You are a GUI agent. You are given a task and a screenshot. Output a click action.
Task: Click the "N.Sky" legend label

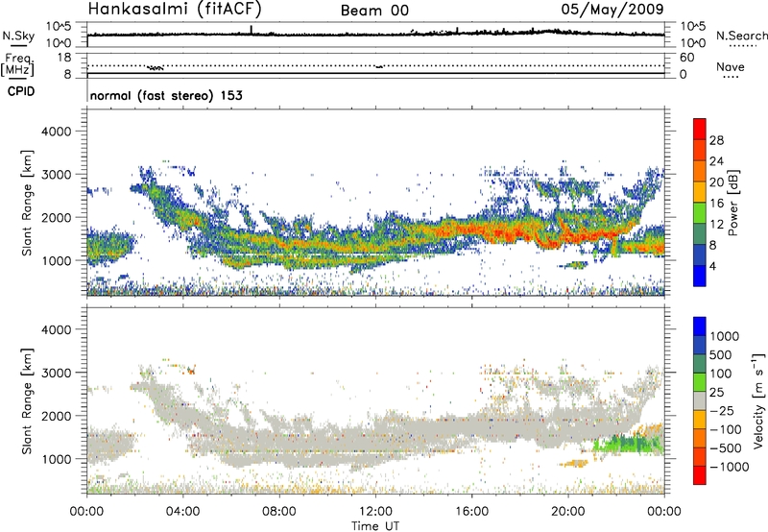(18, 36)
